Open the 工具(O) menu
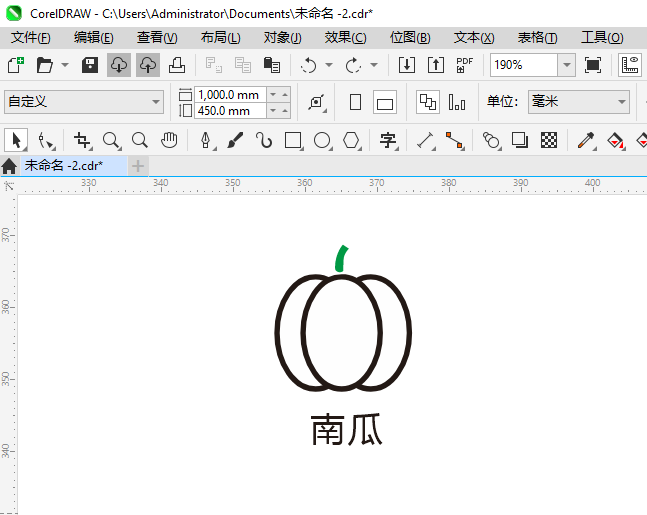 602,38
